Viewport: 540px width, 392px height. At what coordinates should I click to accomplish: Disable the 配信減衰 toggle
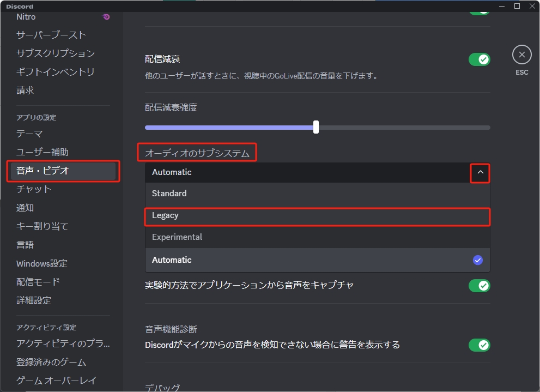(x=479, y=59)
